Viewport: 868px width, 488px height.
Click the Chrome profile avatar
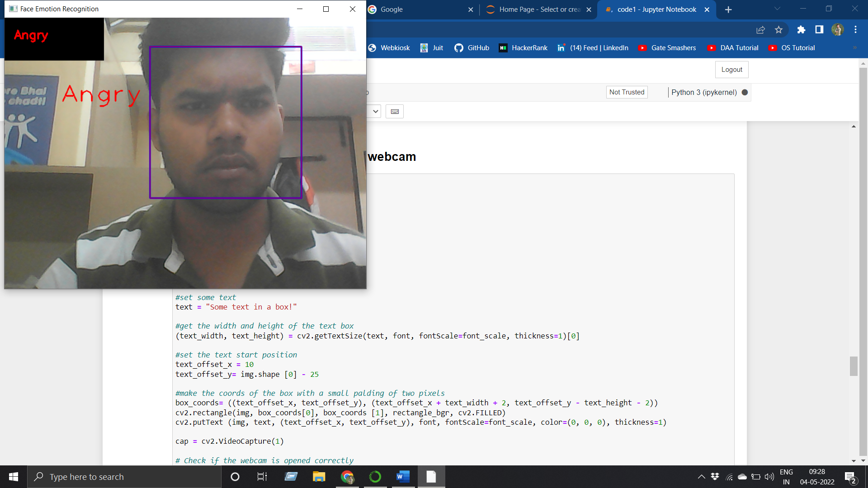(838, 30)
